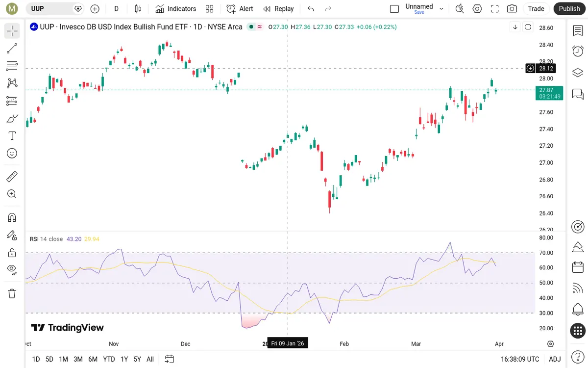The image size is (588, 368).
Task: Open the news feed broadcast icon
Action: click(578, 289)
